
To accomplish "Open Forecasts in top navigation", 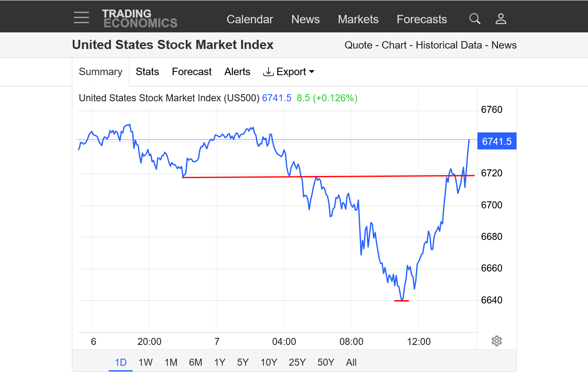I will (x=421, y=19).
